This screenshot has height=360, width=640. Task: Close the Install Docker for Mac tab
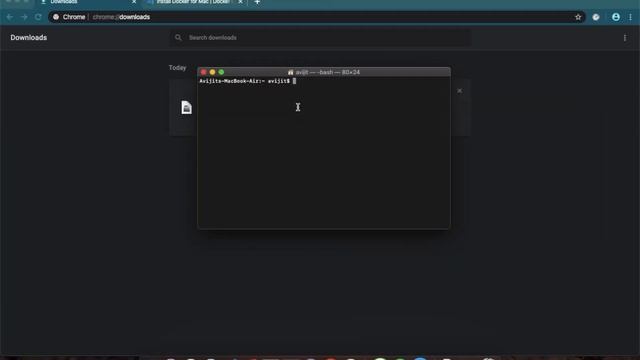pos(240,2)
